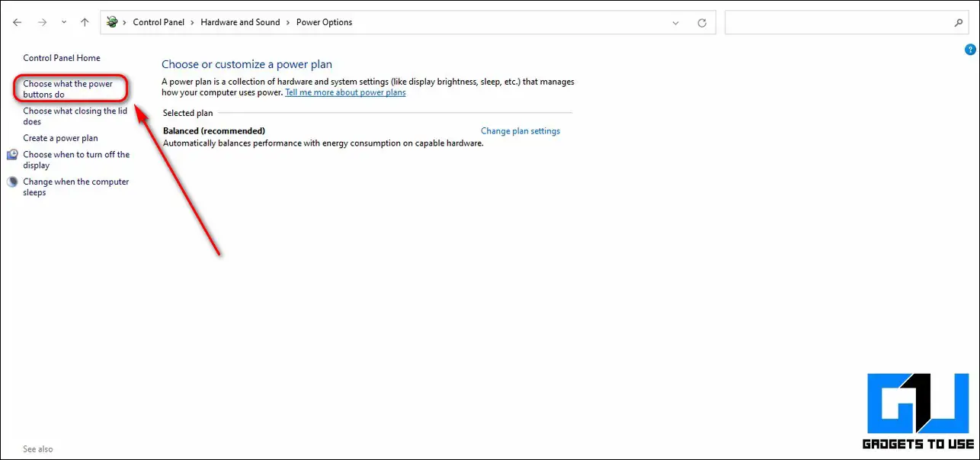Click the Forward navigation arrow
980x460 pixels.
tap(42, 23)
